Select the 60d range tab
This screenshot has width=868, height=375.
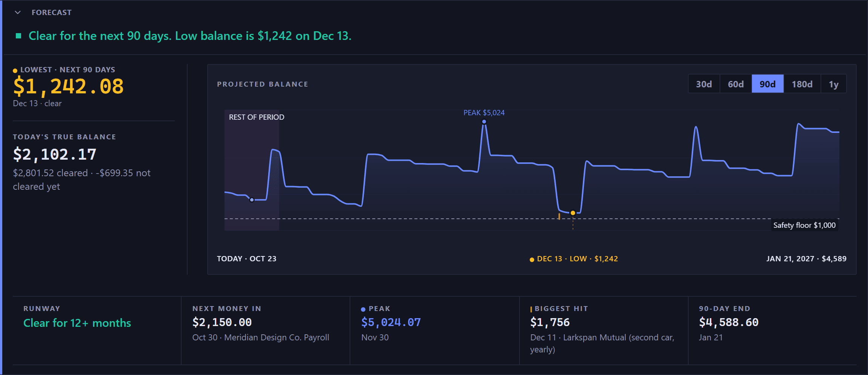click(736, 84)
